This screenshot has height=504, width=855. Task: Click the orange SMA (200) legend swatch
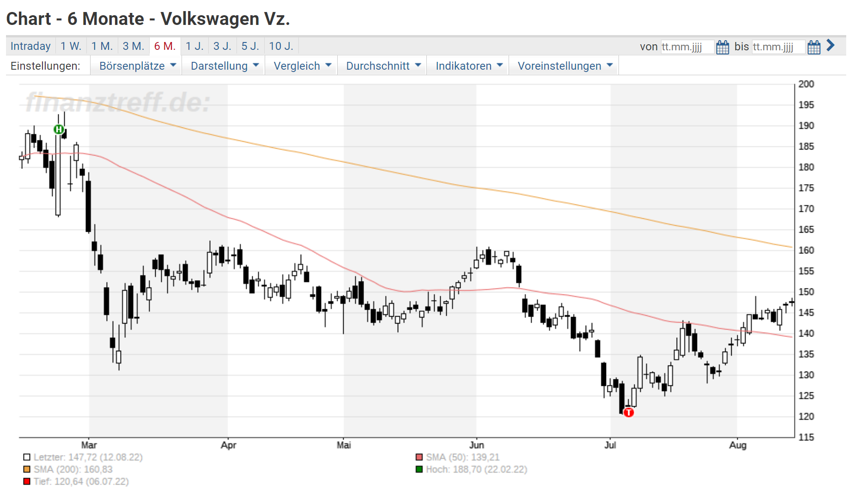tap(27, 469)
